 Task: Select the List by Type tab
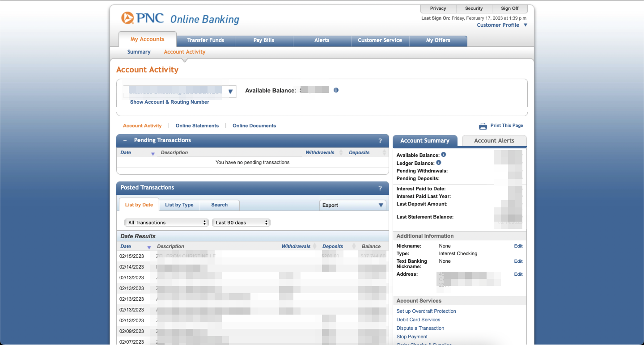pos(179,205)
